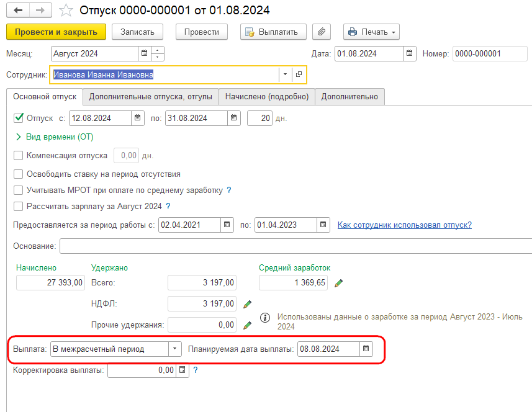The image size is (532, 412).
Task: Go back with the left arrow button
Action: pos(18,10)
